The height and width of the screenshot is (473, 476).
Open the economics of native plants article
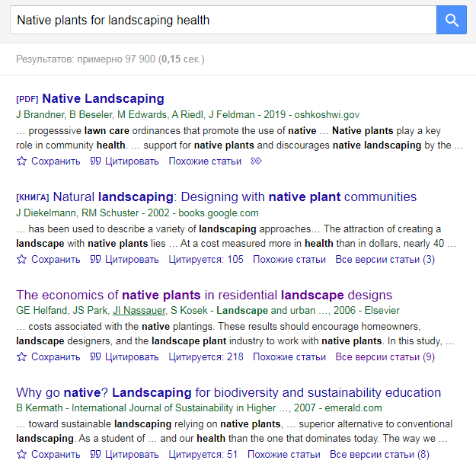pyautogui.click(x=204, y=295)
